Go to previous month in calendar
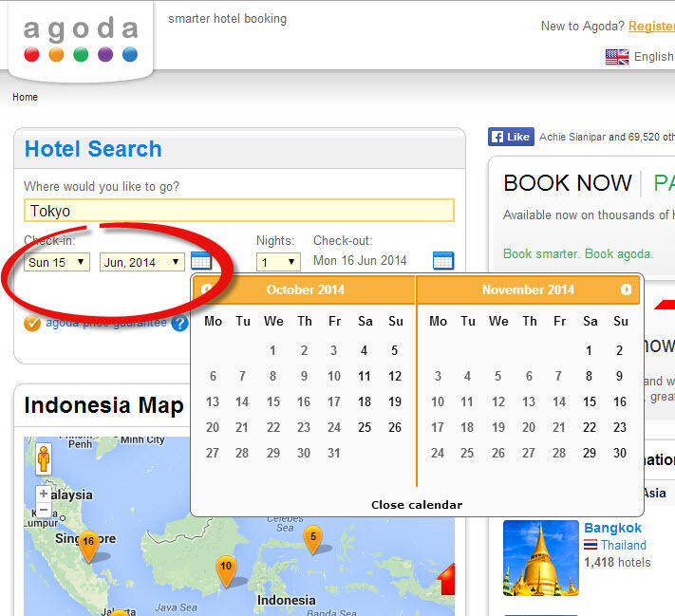Image resolution: width=675 pixels, height=616 pixels. pos(206,289)
